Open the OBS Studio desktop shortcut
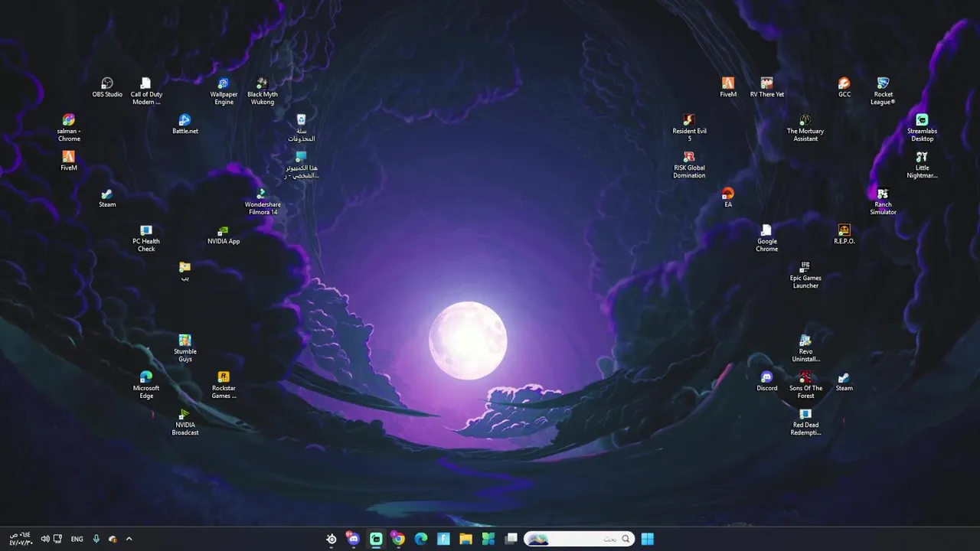Image resolution: width=980 pixels, height=551 pixels. (x=107, y=87)
